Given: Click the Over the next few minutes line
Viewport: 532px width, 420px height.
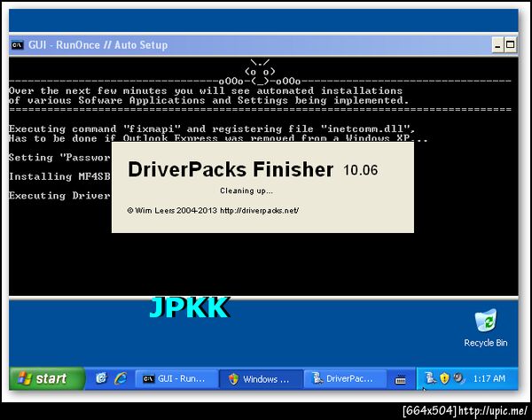Looking at the screenshot, I should (x=206, y=91).
